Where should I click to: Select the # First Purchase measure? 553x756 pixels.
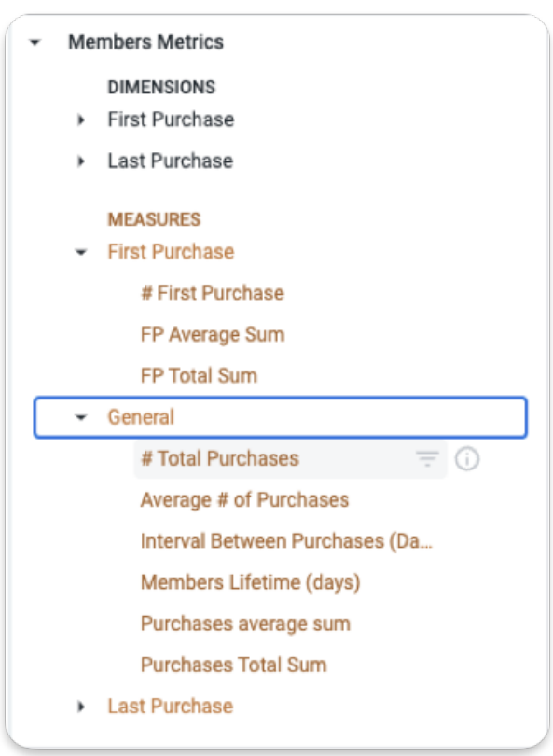(x=213, y=293)
